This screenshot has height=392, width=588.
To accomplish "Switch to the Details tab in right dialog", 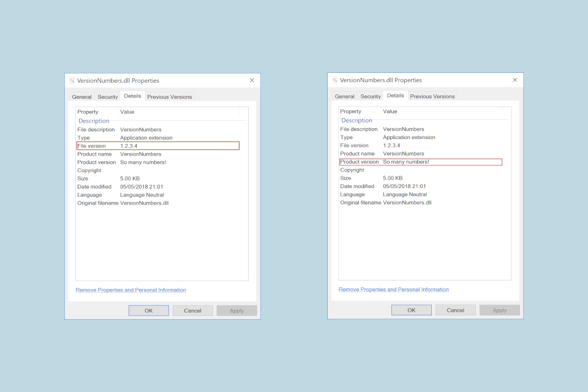I will 395,96.
